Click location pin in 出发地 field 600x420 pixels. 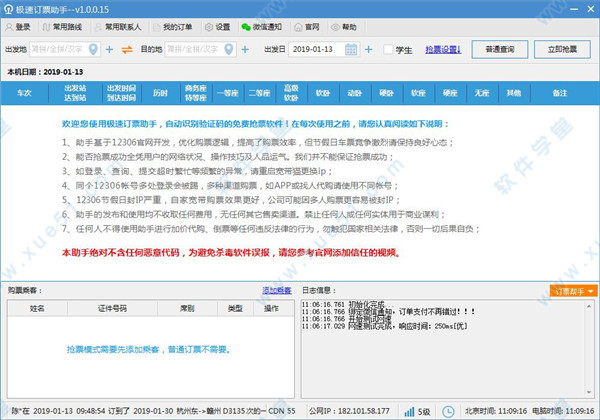(95, 49)
